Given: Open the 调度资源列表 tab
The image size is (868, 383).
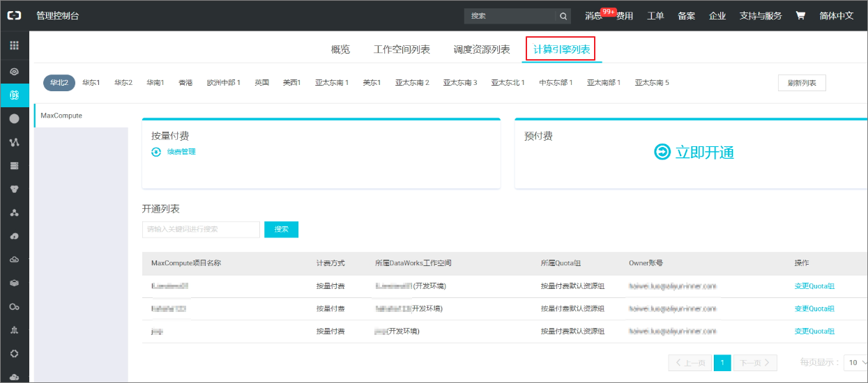Looking at the screenshot, I should click(x=482, y=49).
